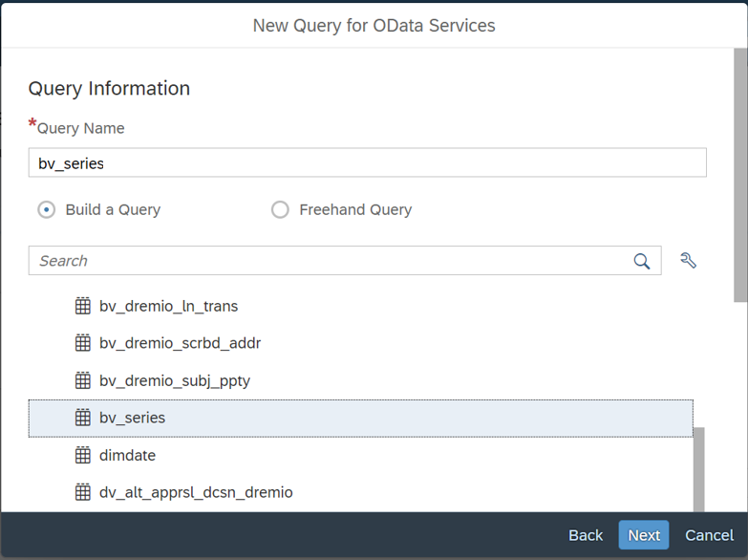Screen dimensions: 748x560
Task: Click table icon beside dv_alt_apprsl_dcsn_dremio
Action: click(x=83, y=492)
